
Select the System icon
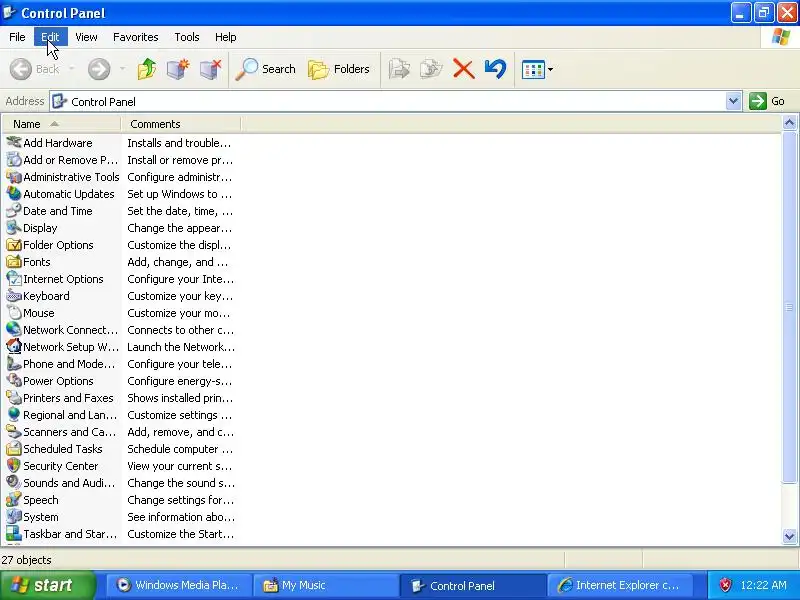14,517
